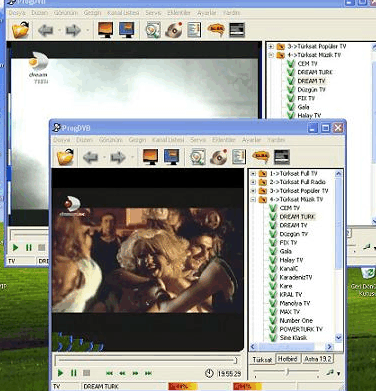The image size is (376, 391).
Task: Select the orange monitor display icon in front window
Action: [150, 157]
